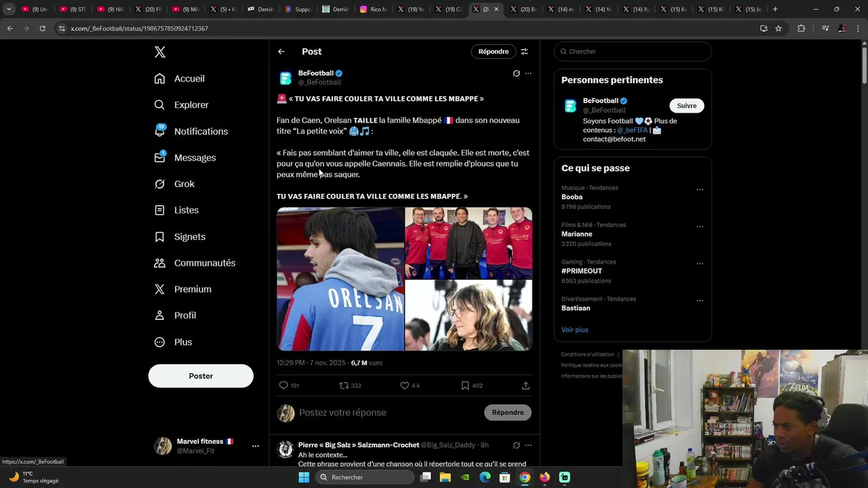Open options for Marianne trend
868x488 pixels.
click(700, 226)
